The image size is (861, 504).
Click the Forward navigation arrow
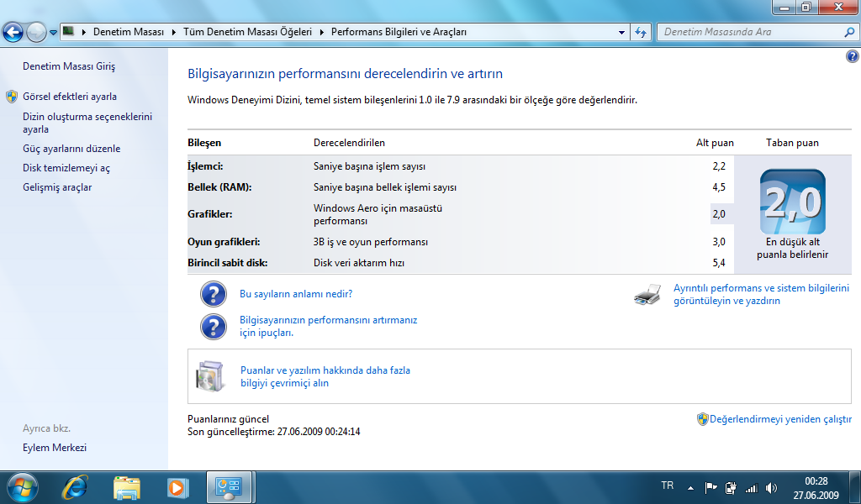(36, 33)
